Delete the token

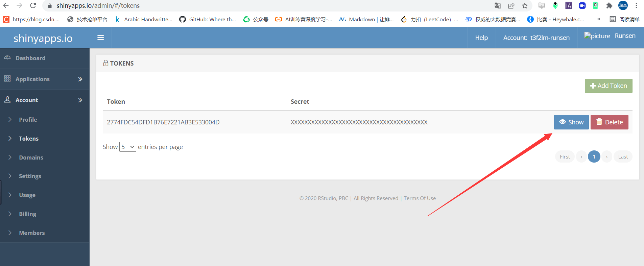pyautogui.click(x=610, y=122)
